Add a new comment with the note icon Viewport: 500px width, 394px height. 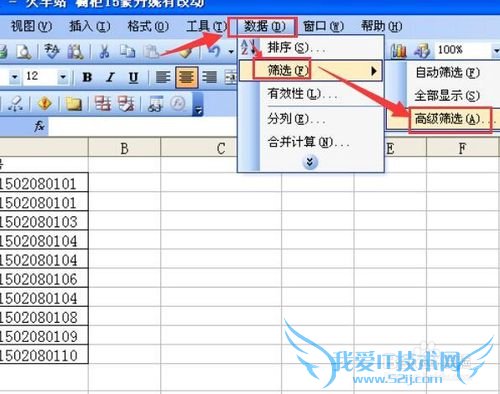point(73,104)
